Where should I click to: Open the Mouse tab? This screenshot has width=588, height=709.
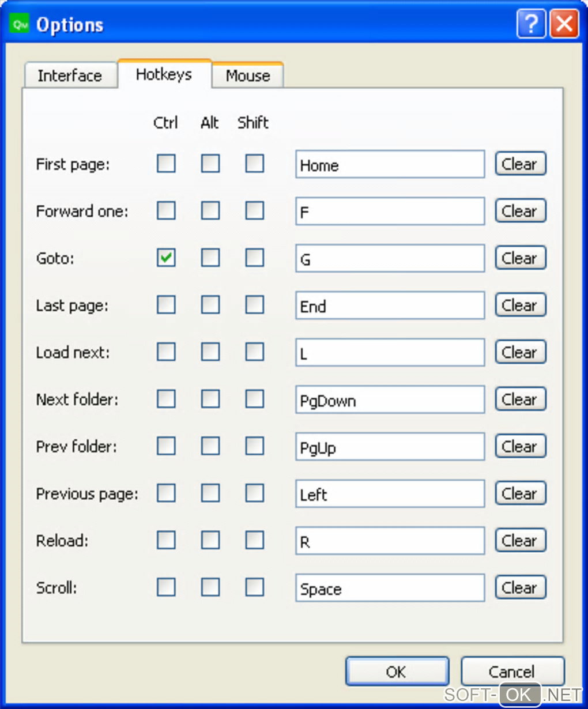click(248, 76)
